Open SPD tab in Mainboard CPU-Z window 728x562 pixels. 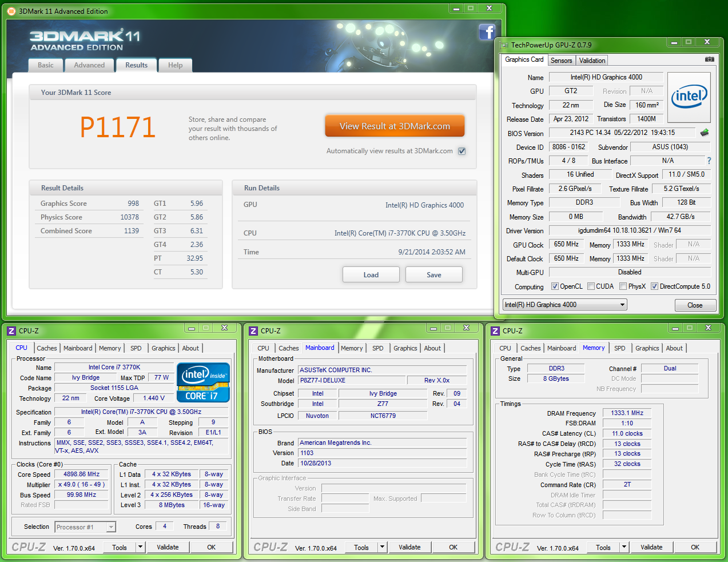(378, 348)
